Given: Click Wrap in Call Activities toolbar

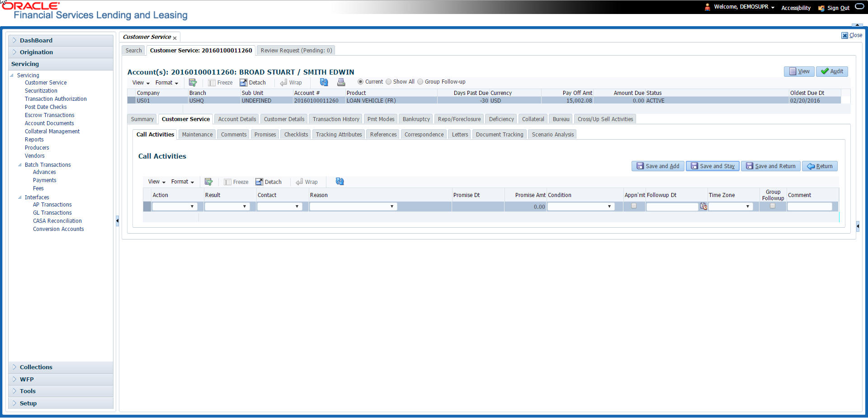Looking at the screenshot, I should click(307, 182).
